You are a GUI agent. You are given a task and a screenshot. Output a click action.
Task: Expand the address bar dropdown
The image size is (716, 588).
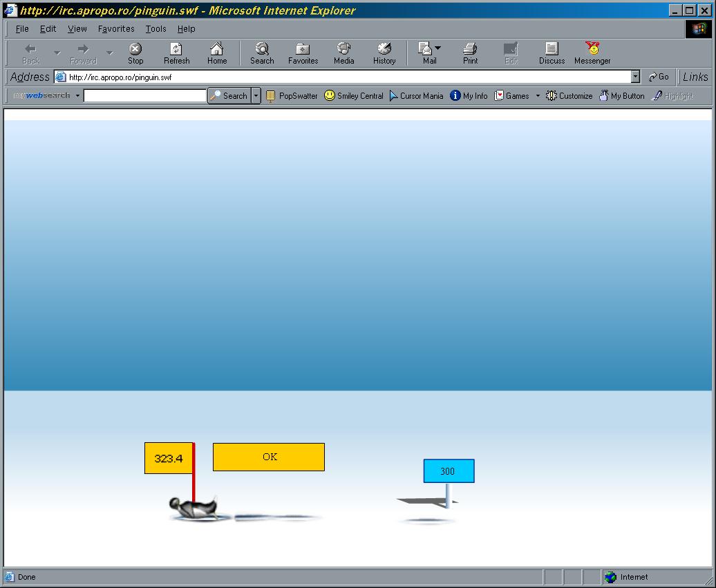pos(635,77)
